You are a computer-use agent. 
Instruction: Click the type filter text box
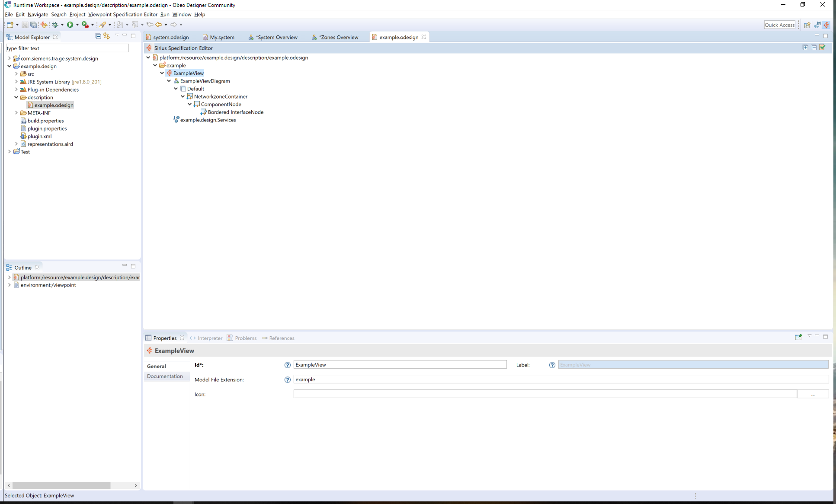tap(67, 48)
